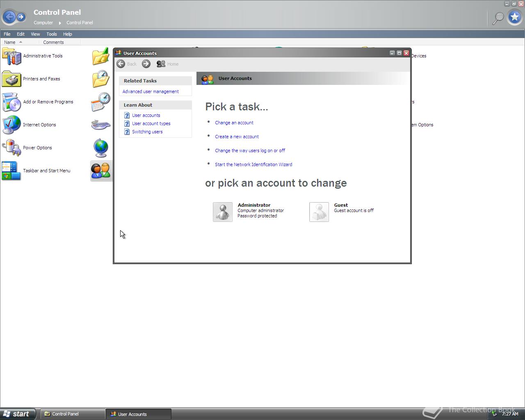Minimize the User Accounts window
525x420 pixels.
[392, 53]
